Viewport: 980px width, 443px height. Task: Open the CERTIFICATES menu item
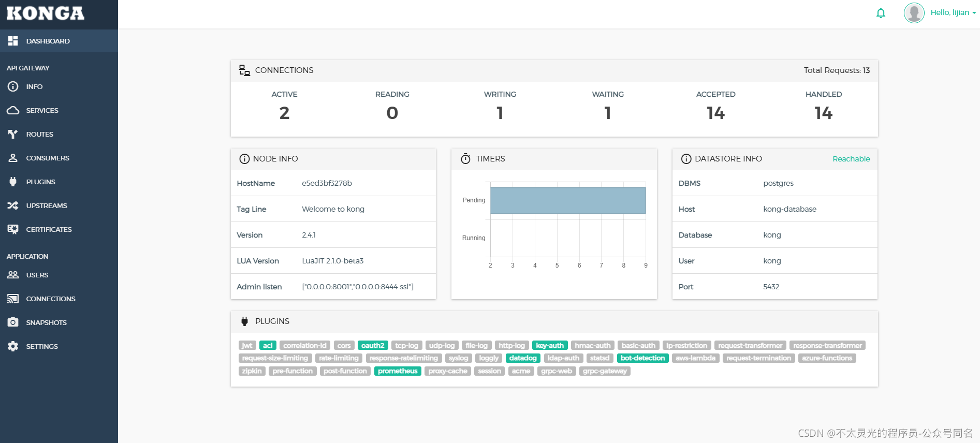(x=59, y=229)
